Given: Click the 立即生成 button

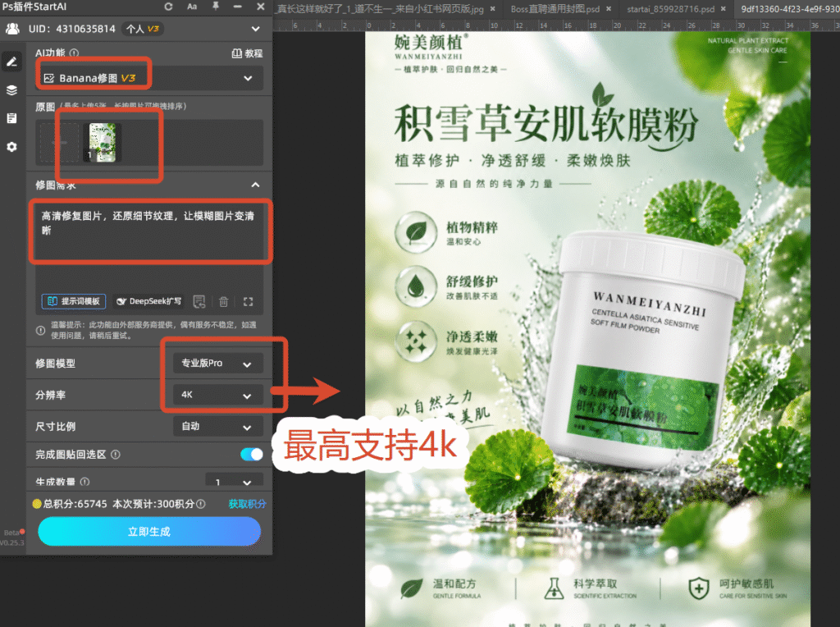Looking at the screenshot, I should point(149,532).
